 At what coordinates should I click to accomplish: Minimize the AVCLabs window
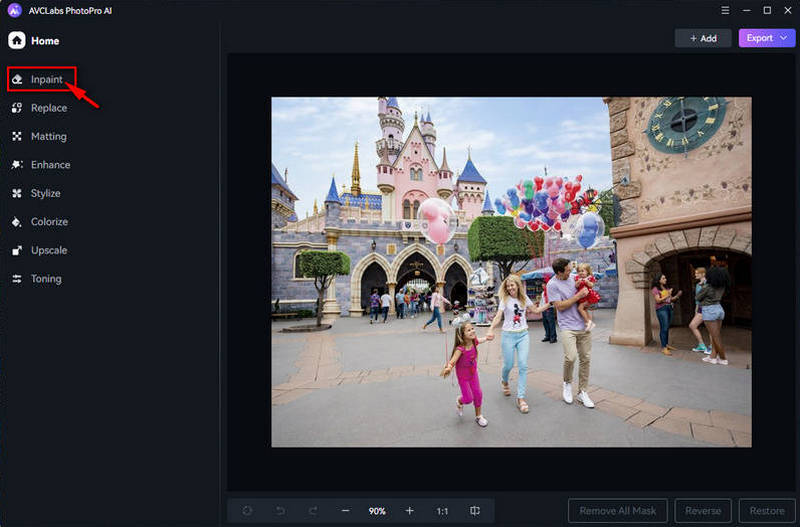(x=746, y=10)
